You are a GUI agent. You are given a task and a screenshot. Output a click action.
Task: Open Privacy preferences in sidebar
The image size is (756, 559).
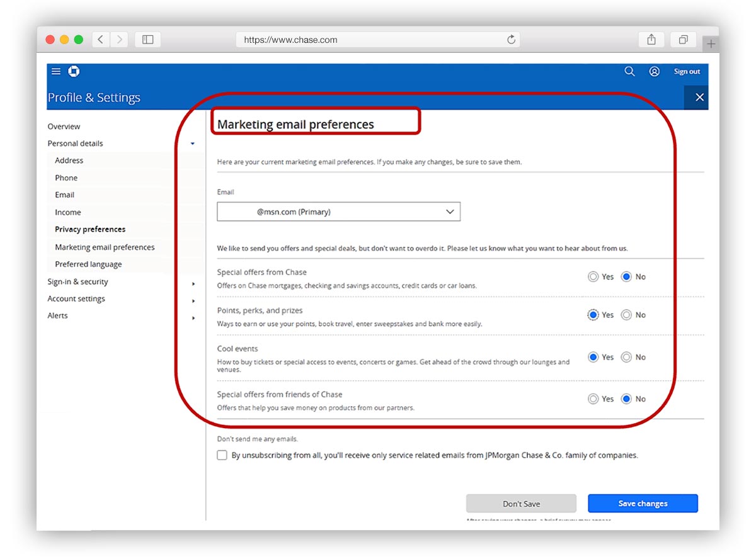90,229
